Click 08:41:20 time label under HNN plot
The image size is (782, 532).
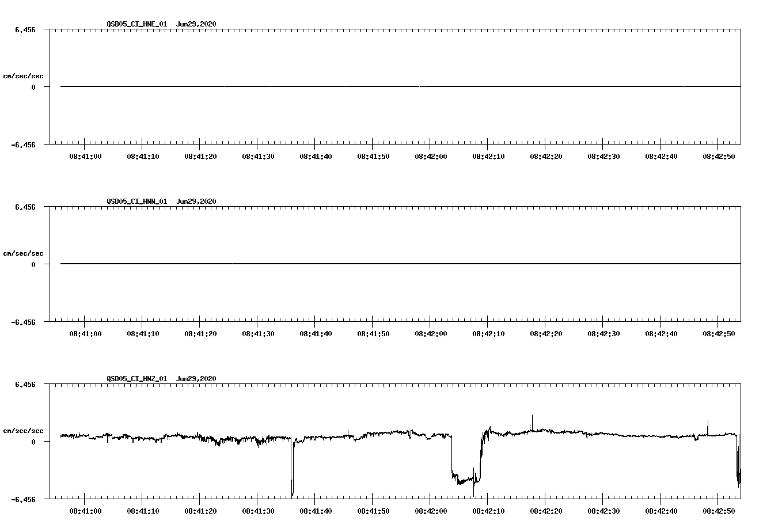tap(200, 334)
